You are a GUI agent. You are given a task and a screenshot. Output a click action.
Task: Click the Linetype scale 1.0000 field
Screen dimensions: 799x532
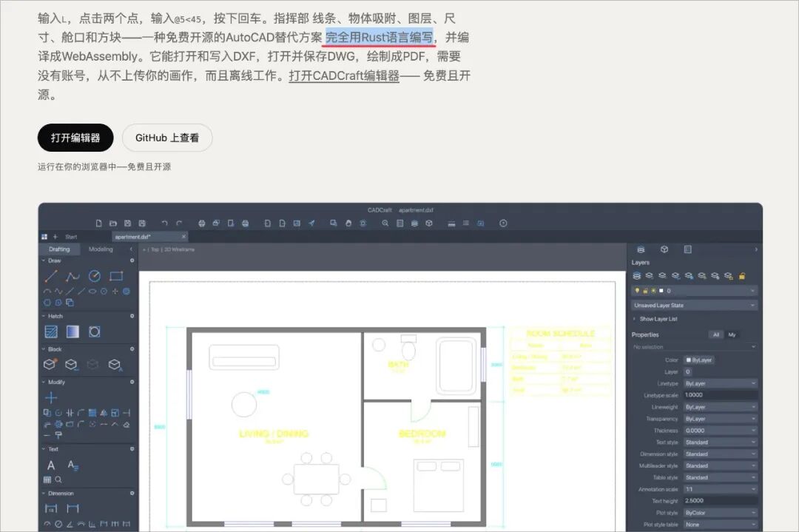[x=720, y=395]
